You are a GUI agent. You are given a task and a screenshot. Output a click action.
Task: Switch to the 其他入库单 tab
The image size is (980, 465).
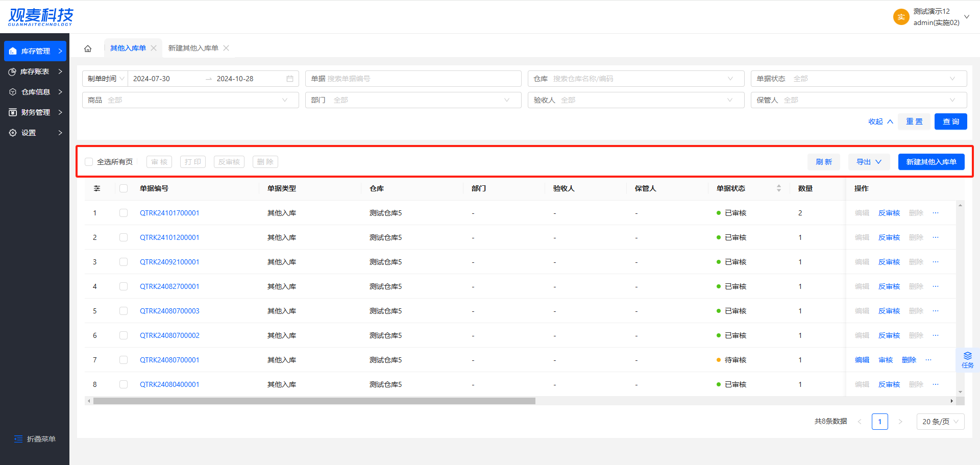tap(128, 48)
